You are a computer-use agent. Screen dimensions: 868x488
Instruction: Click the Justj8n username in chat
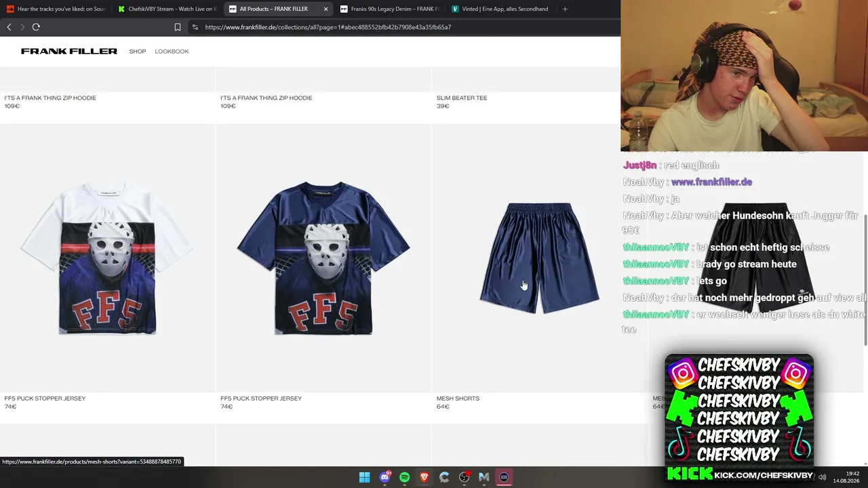point(639,165)
